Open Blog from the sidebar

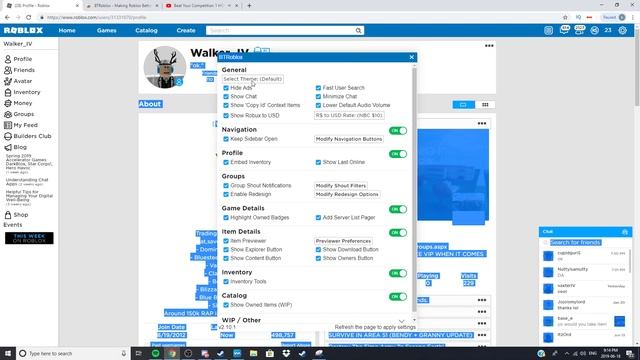(16, 147)
